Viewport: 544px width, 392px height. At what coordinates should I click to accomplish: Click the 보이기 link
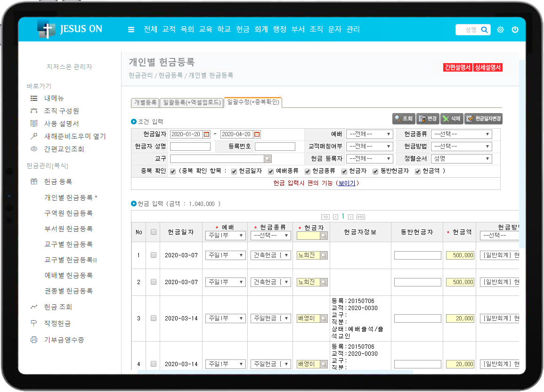point(348,183)
